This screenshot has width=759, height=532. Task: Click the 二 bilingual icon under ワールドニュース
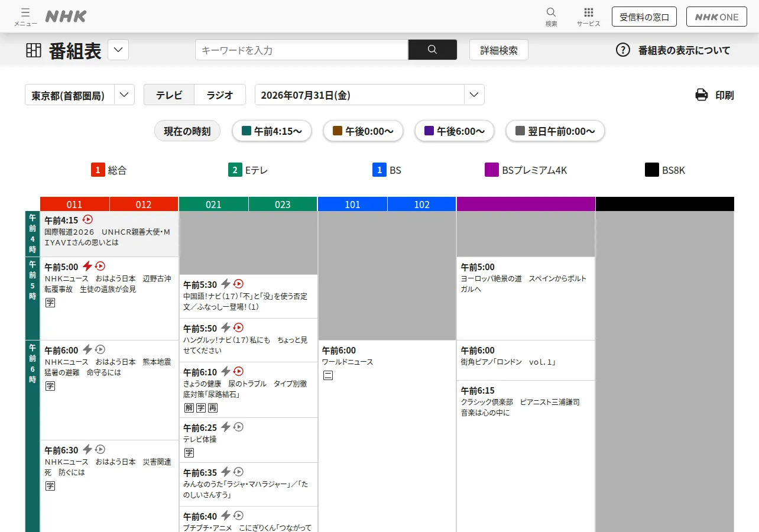tap(328, 375)
